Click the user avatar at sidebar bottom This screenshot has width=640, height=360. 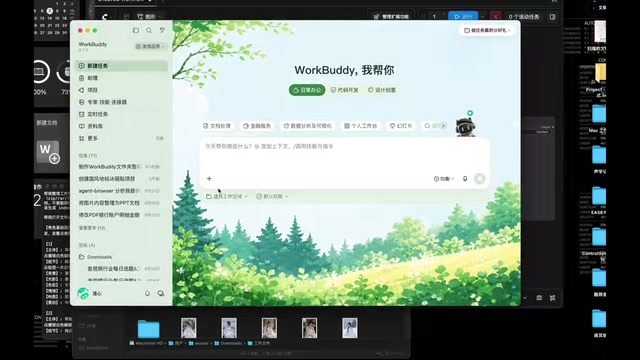tap(83, 293)
